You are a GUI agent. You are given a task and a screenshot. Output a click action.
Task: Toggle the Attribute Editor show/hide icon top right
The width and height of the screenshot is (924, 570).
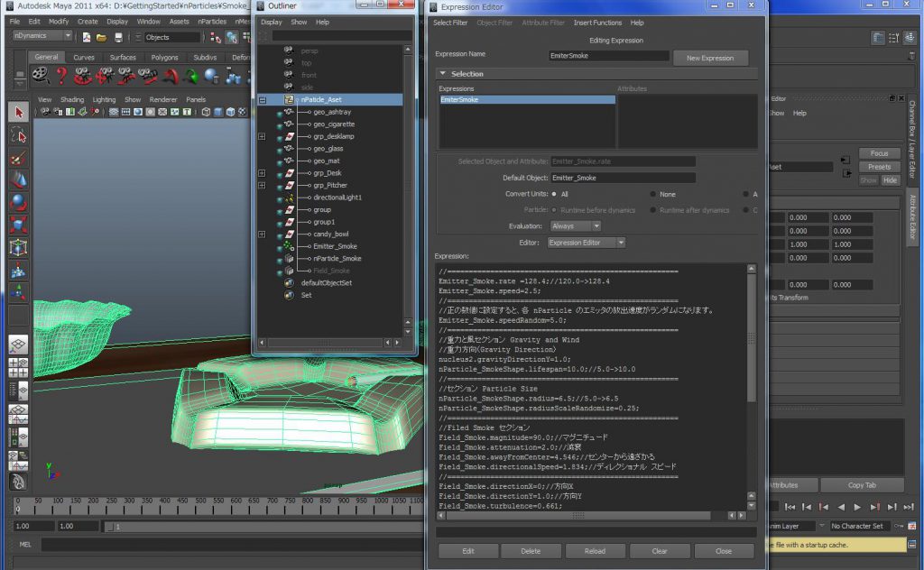pyautogui.click(x=878, y=38)
